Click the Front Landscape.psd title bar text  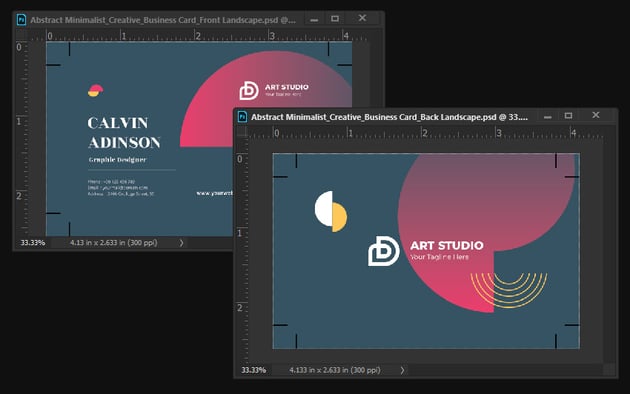pos(163,20)
